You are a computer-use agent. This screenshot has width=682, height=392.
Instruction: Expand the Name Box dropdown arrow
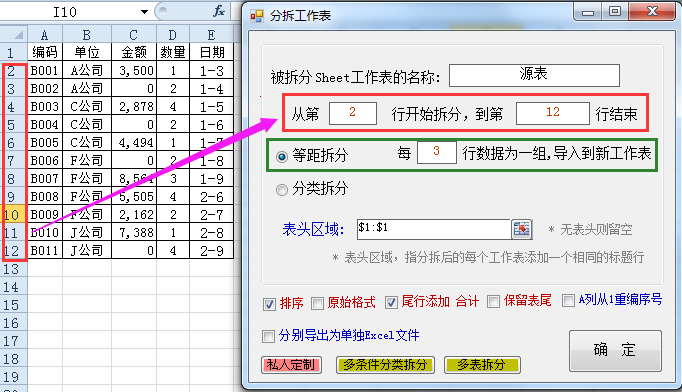(x=144, y=12)
